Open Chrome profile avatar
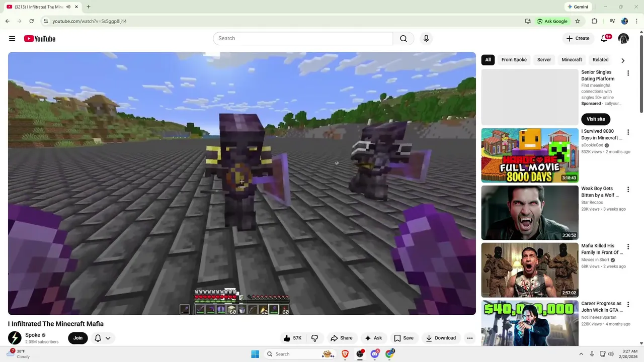Viewport: 644px width, 362px height. (x=624, y=21)
